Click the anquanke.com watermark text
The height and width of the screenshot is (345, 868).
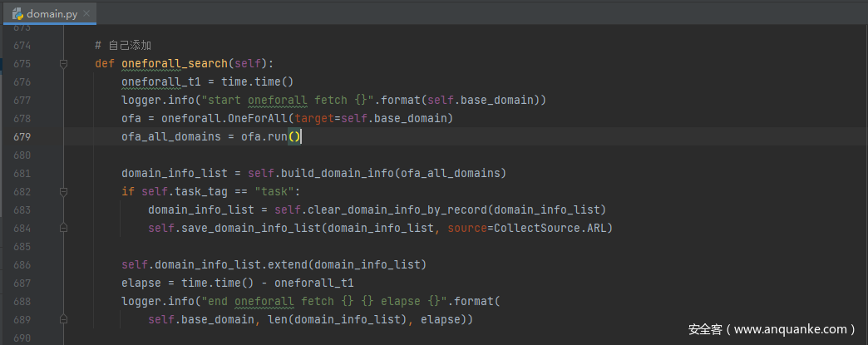point(771,329)
